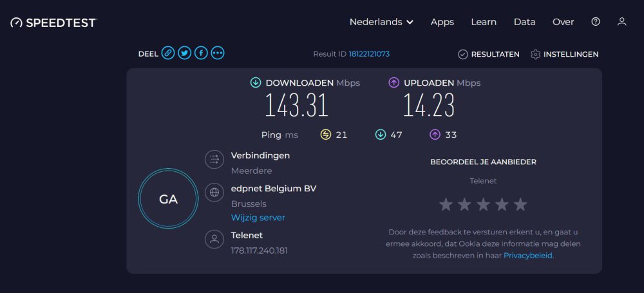This screenshot has height=293, width=644.
Task: Open Instellingen settings
Action: 565,55
